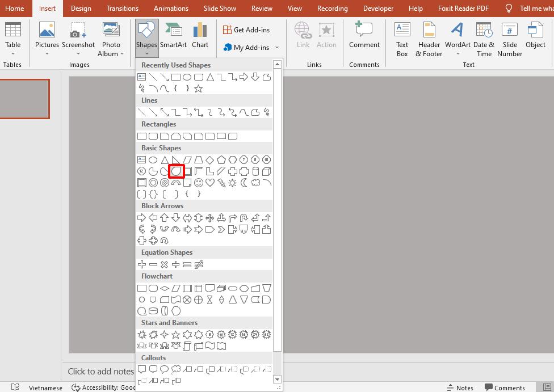Viewport: 554px width, 392px height.
Task: Switch to the Design tab
Action: click(x=81, y=8)
